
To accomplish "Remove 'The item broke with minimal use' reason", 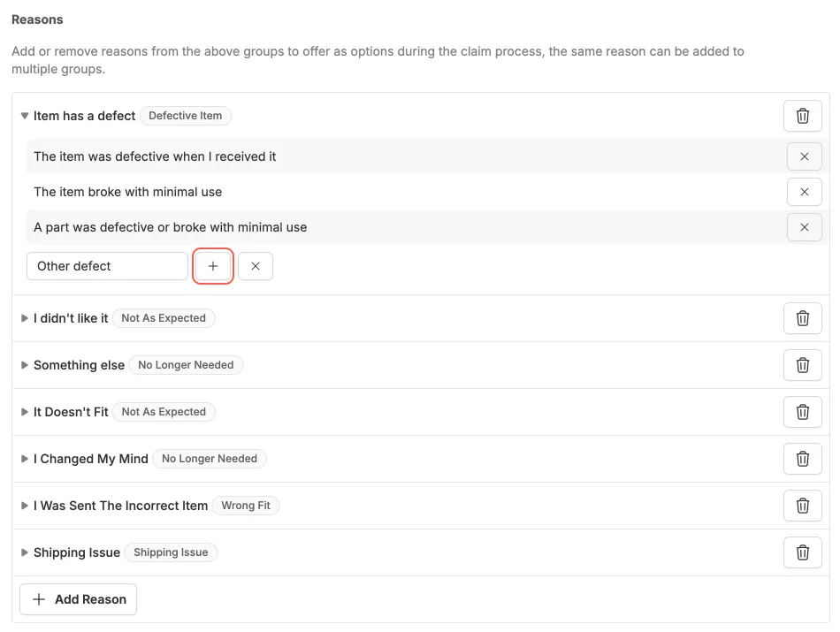I will click(804, 192).
